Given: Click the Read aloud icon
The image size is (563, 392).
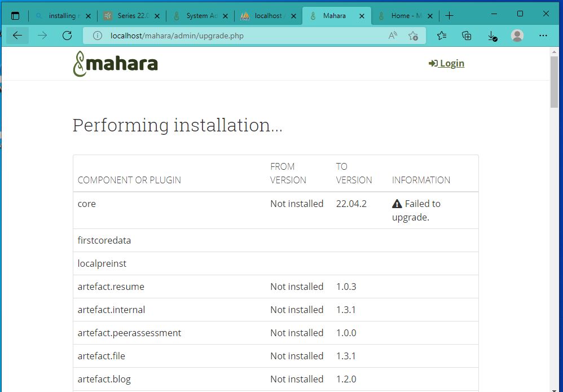Looking at the screenshot, I should tap(393, 36).
